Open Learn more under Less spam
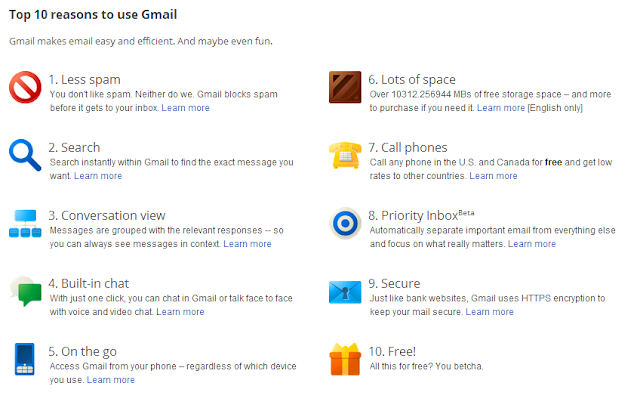 tap(185, 108)
